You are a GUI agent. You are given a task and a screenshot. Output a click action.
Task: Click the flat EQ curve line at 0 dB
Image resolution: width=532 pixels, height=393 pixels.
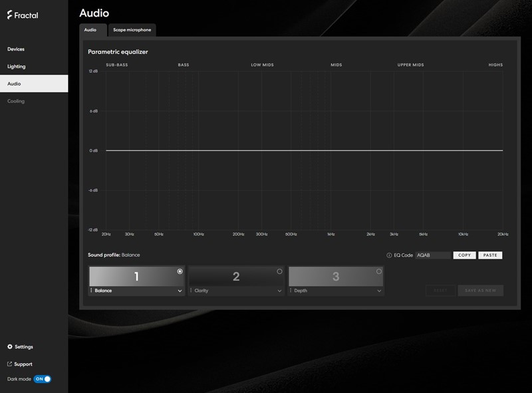tap(304, 150)
